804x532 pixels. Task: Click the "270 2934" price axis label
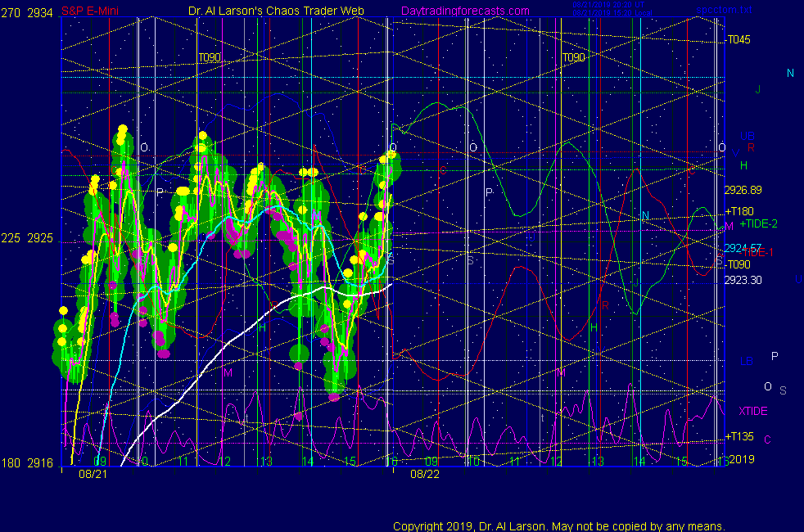tap(27, 13)
